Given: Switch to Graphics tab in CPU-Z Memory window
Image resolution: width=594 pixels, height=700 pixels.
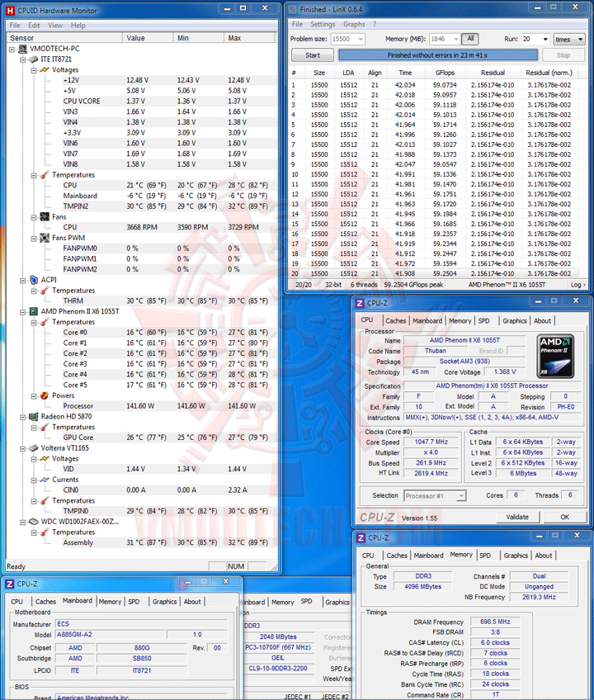Looking at the screenshot, I should pos(516,556).
